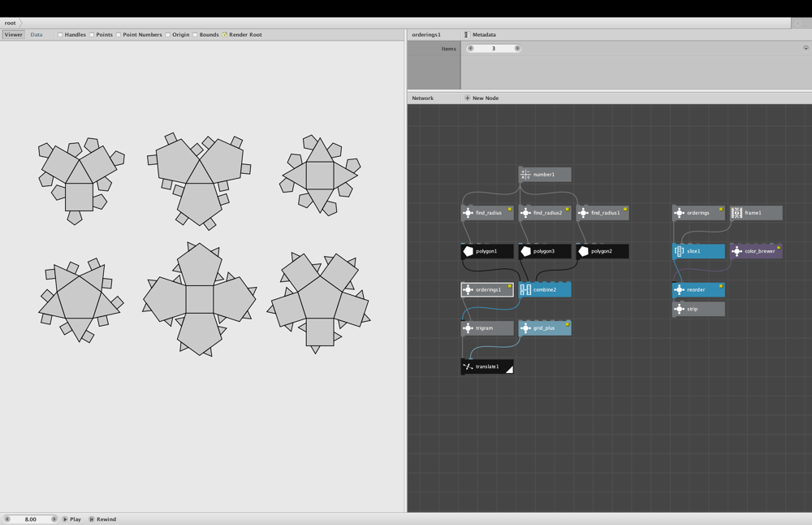Screen dimensions: 812x525
Task: Open the parameter panel dropdown arrow
Action: coord(806,48)
